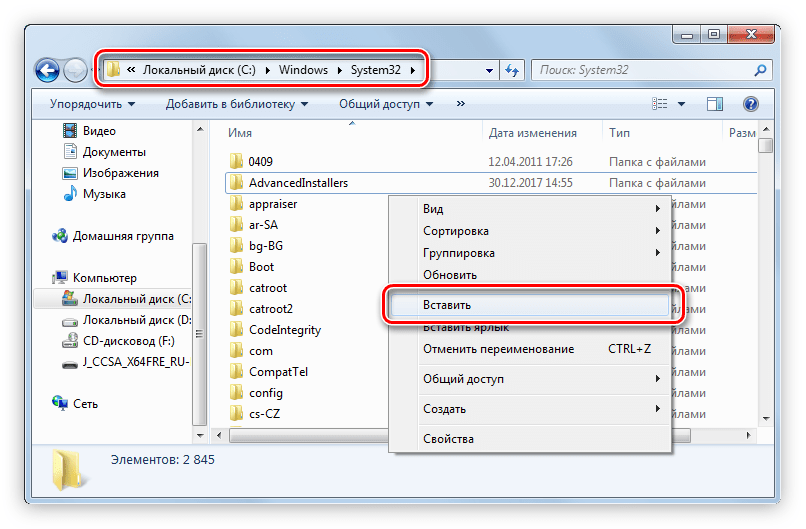This screenshot has width=806, height=529.
Task: Select the com folder name
Action: [261, 351]
